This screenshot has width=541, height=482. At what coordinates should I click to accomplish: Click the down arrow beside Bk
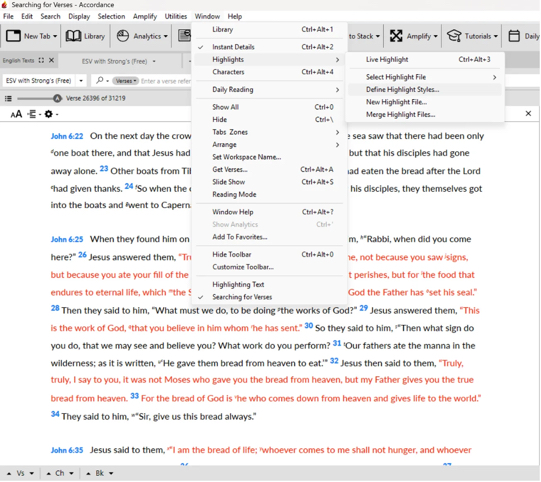111,473
